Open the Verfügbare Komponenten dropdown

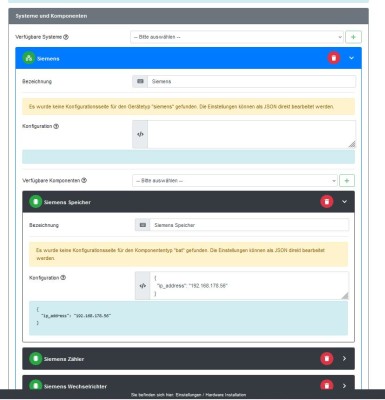click(235, 181)
